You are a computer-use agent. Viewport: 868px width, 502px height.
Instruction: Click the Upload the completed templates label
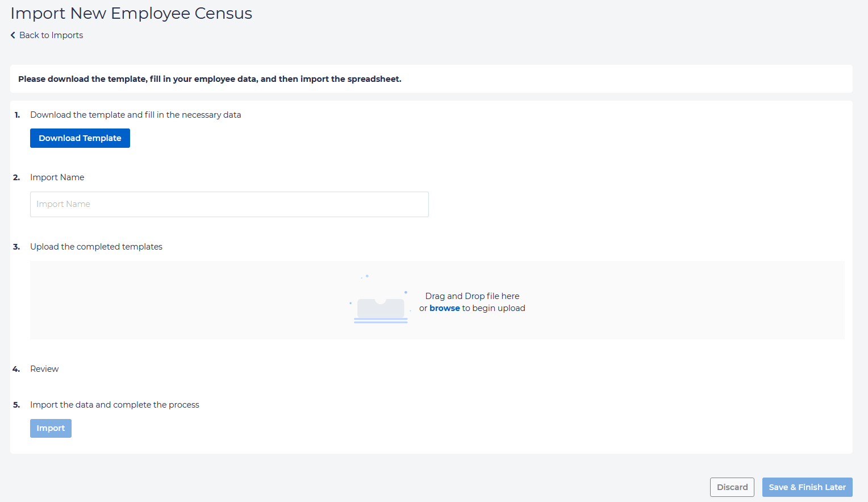pyautogui.click(x=96, y=247)
